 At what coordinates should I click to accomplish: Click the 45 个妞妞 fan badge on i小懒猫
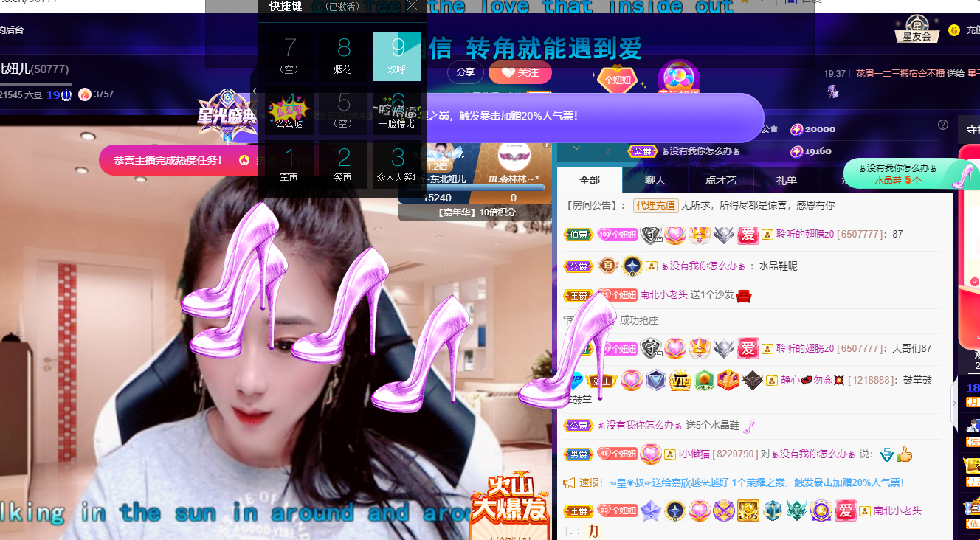coord(617,454)
